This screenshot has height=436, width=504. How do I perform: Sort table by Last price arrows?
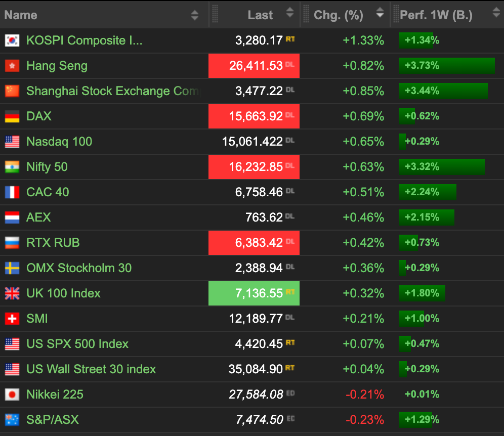[x=290, y=13]
